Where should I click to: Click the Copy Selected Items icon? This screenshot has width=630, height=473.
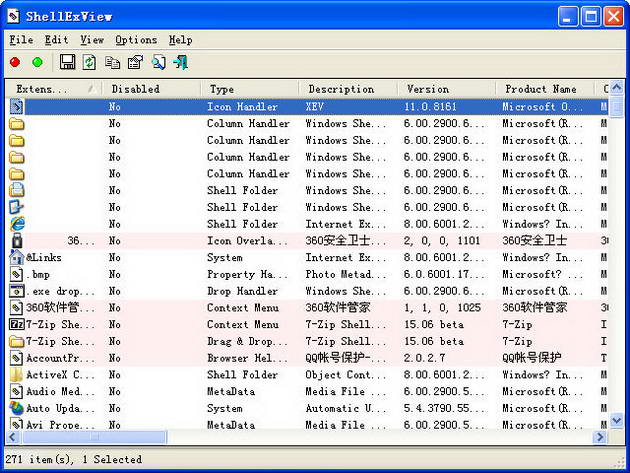(112, 62)
